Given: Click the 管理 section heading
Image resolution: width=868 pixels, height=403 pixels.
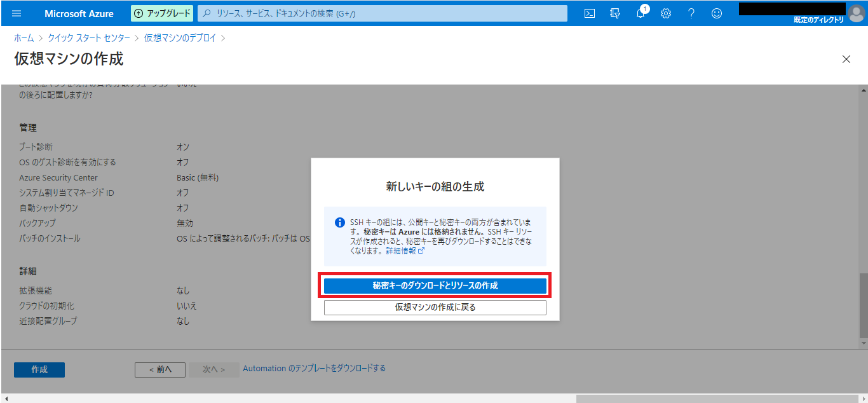Looking at the screenshot, I should tap(28, 128).
